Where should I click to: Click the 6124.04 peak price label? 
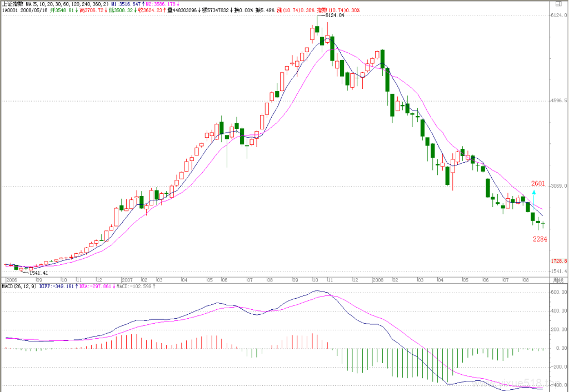click(334, 16)
